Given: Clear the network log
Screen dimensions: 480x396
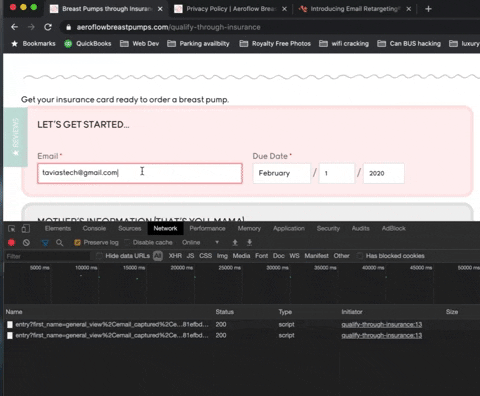Looking at the screenshot, I should [x=26, y=243].
